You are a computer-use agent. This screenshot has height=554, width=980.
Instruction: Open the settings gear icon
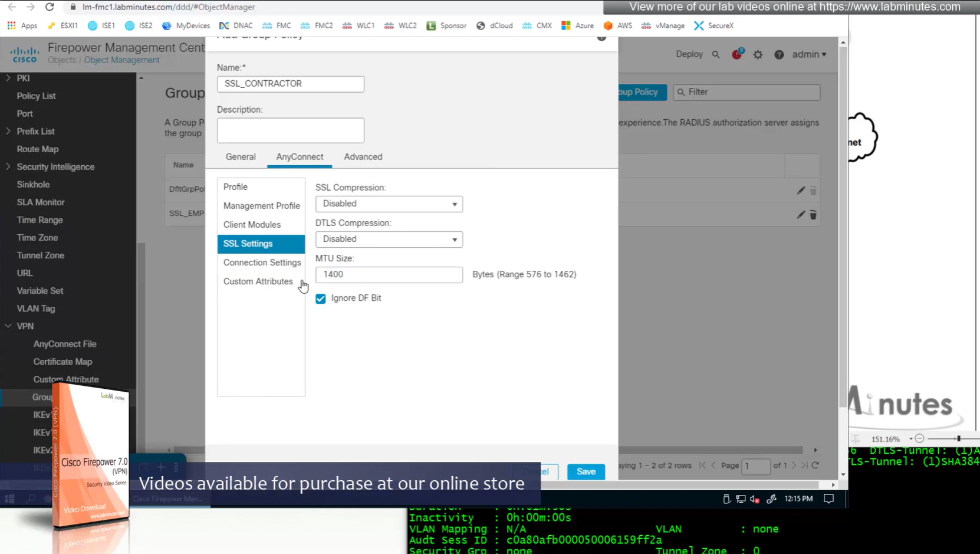[758, 54]
